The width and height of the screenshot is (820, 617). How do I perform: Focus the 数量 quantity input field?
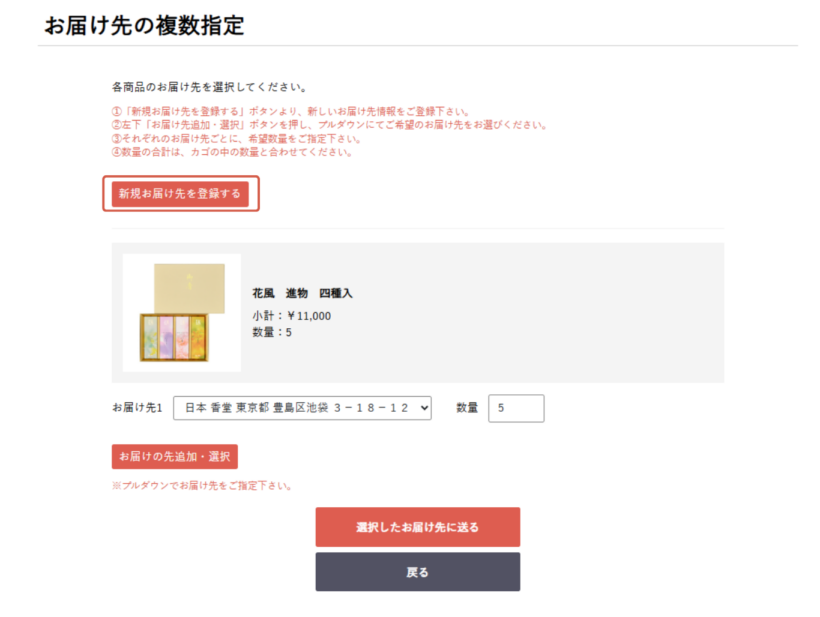[515, 408]
